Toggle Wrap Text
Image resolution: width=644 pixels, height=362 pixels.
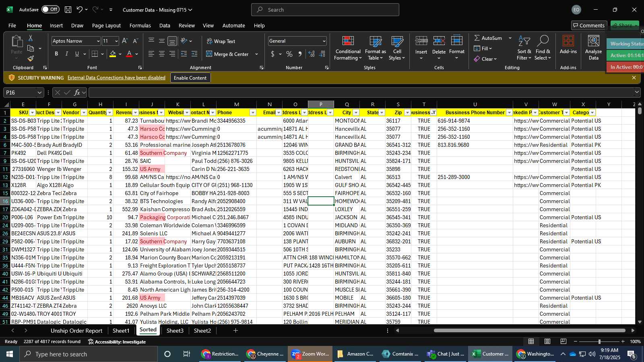tap(221, 41)
